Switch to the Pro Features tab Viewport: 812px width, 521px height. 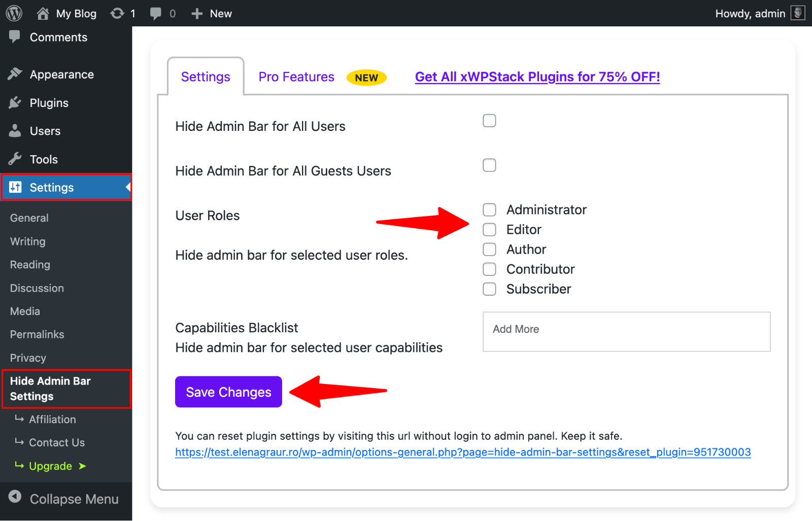point(296,77)
